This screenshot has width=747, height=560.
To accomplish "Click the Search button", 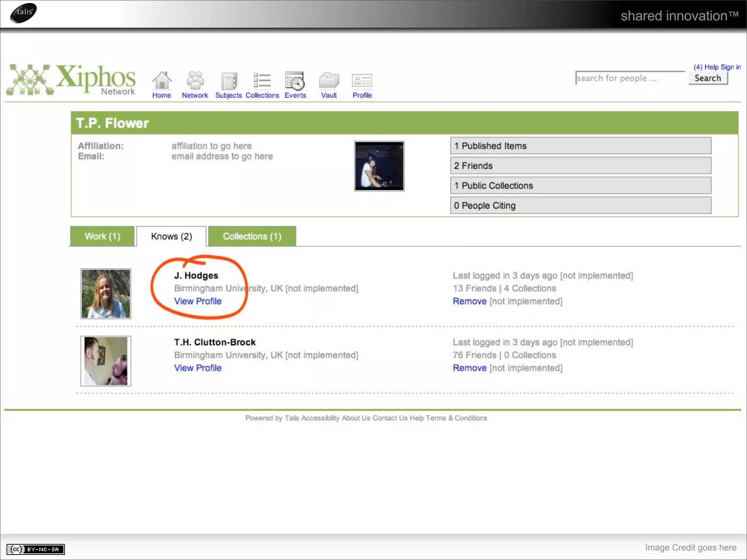I will (x=708, y=78).
